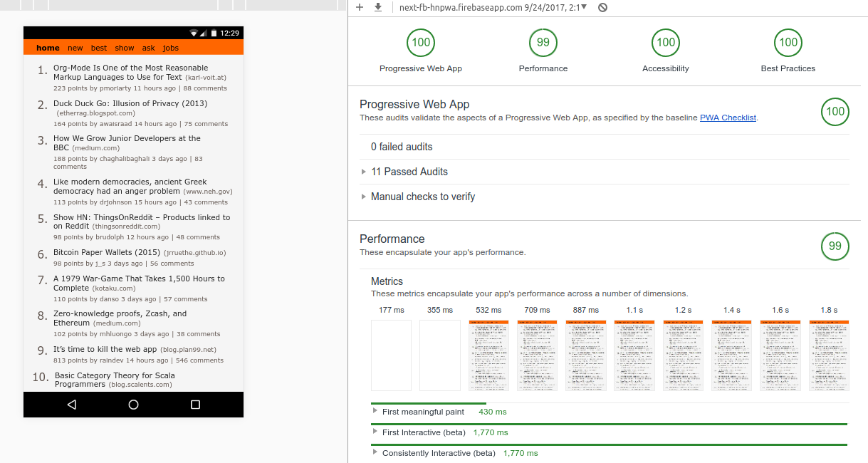Viewport: 868px width, 463px height.
Task: Click the Best Practices 100 score gauge
Action: click(x=788, y=43)
